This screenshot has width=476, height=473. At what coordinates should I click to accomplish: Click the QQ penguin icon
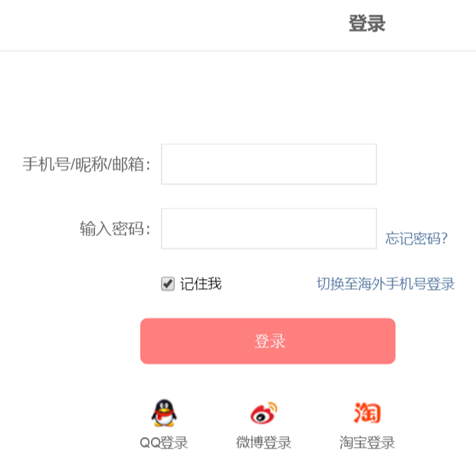[x=163, y=413]
